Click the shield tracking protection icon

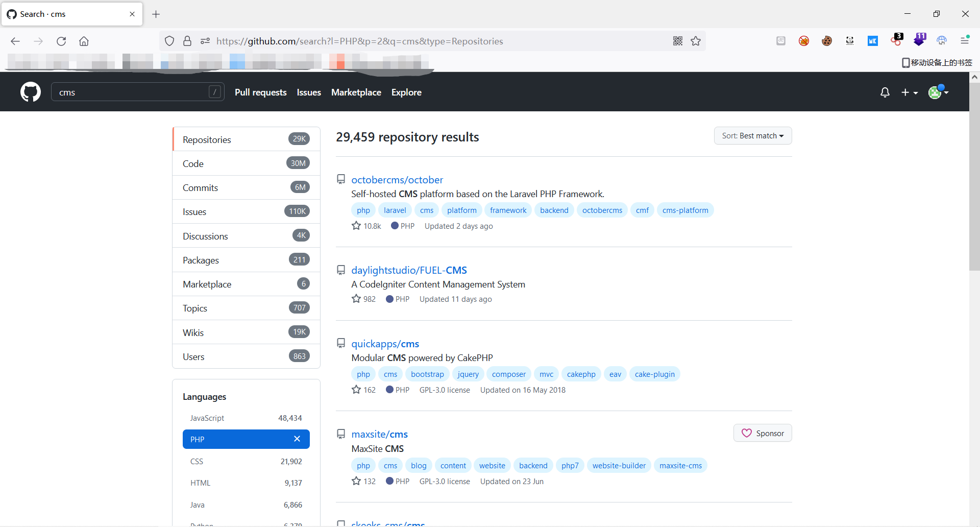coord(169,41)
